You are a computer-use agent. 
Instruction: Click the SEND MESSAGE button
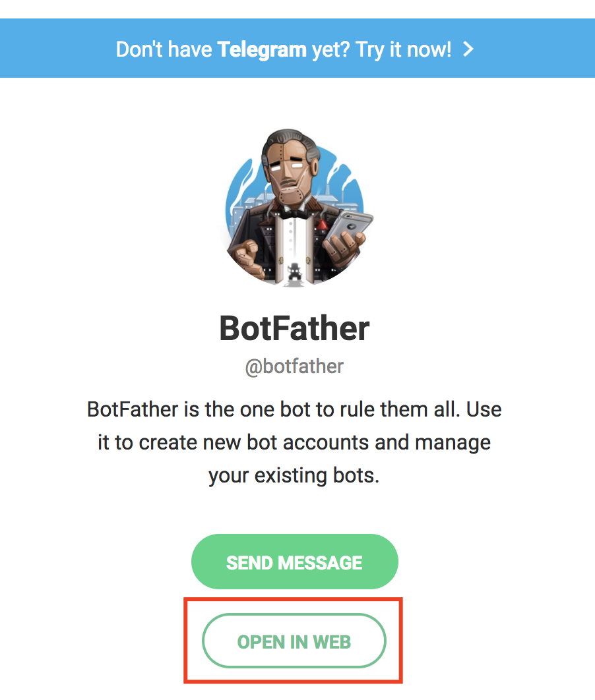[x=294, y=562]
